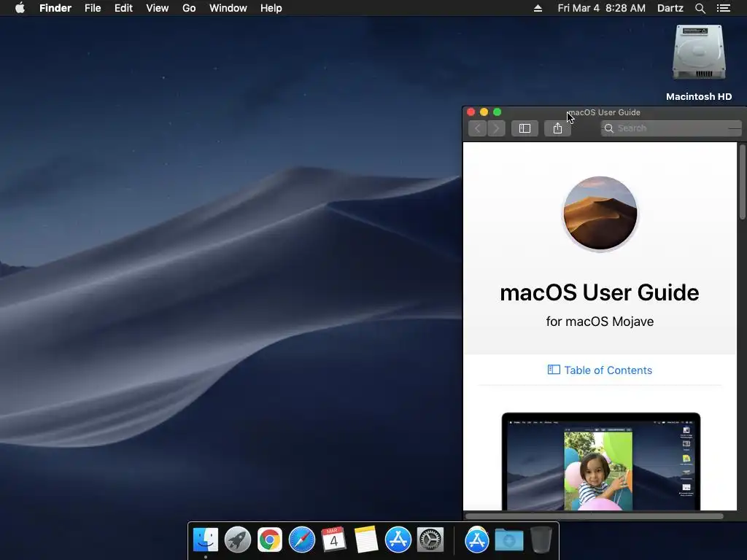The height and width of the screenshot is (560, 747).
Task: Click the date and time in menu bar
Action: pos(602,8)
